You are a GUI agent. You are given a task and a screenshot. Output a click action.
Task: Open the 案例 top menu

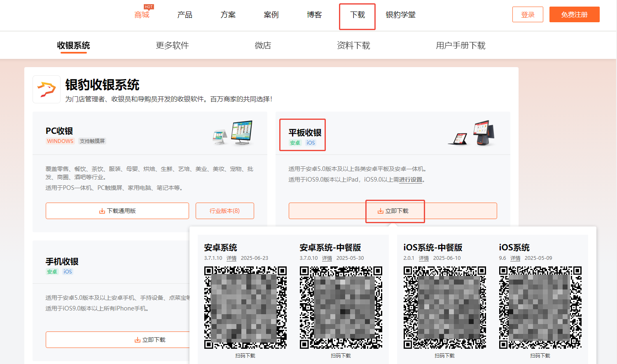271,15
